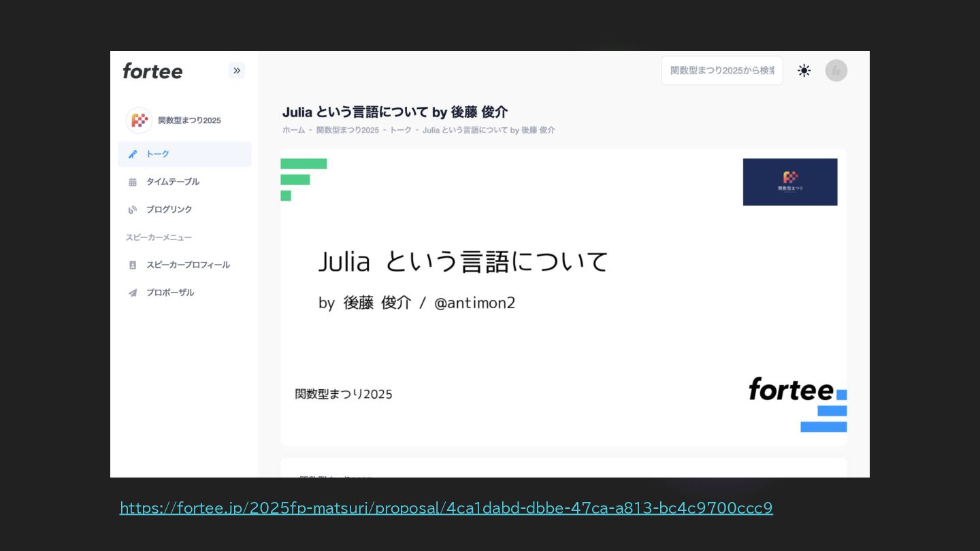Click the paper plane icon beside プロポーザル

tap(133, 293)
